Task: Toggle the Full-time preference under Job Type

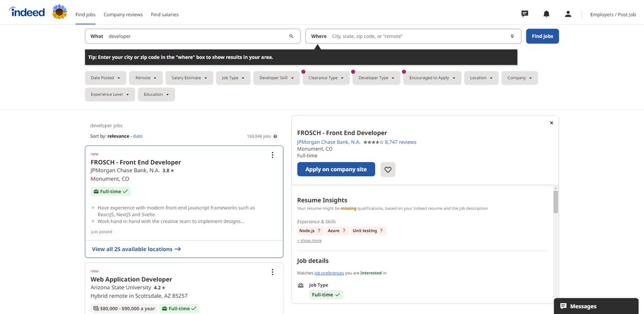Action: click(326, 295)
